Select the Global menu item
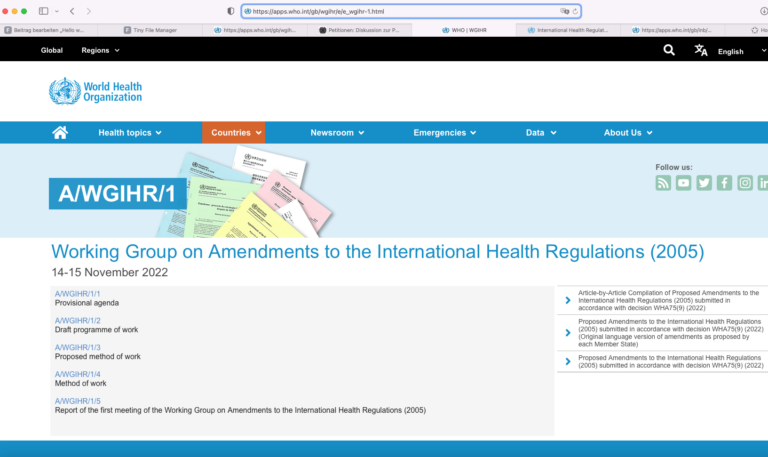 tap(51, 50)
